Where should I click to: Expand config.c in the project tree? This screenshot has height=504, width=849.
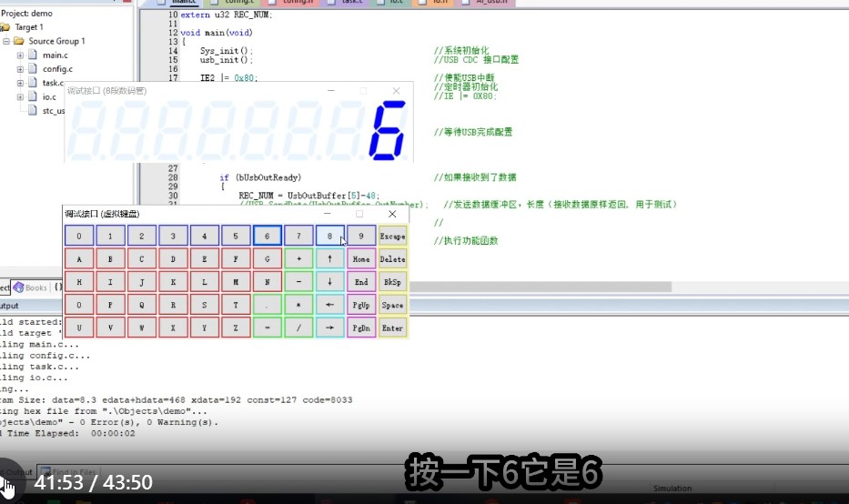(x=20, y=69)
